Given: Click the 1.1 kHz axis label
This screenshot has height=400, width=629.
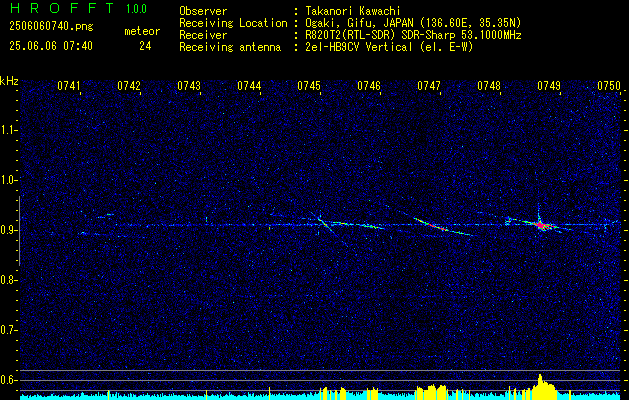Looking at the screenshot, I should pyautogui.click(x=8, y=130).
